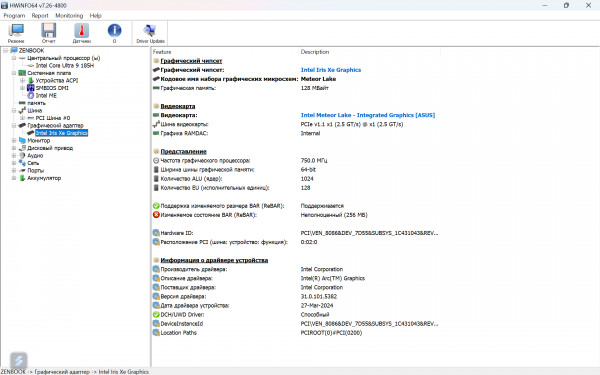The image size is (600, 375).
Task: Click the Аудио speaker icon
Action: [x=22, y=155]
